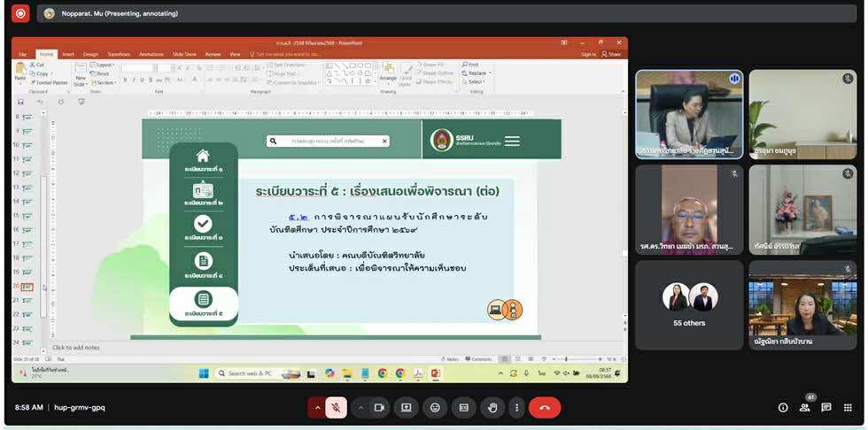Unmute the microphone

(x=336, y=408)
